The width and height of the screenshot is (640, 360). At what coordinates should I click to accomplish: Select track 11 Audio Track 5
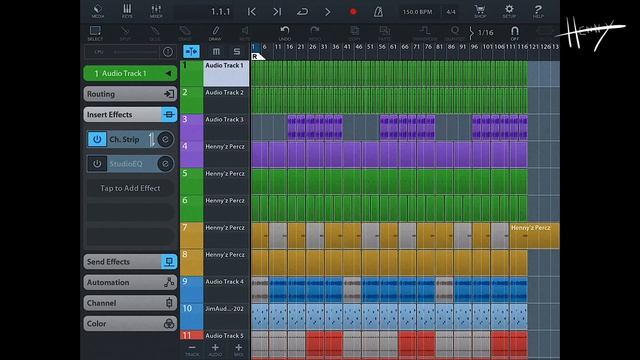[x=226, y=336]
